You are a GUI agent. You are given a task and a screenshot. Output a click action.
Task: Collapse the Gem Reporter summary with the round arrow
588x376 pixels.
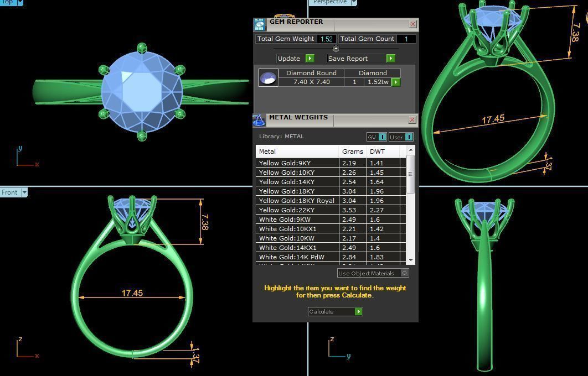pyautogui.click(x=336, y=49)
